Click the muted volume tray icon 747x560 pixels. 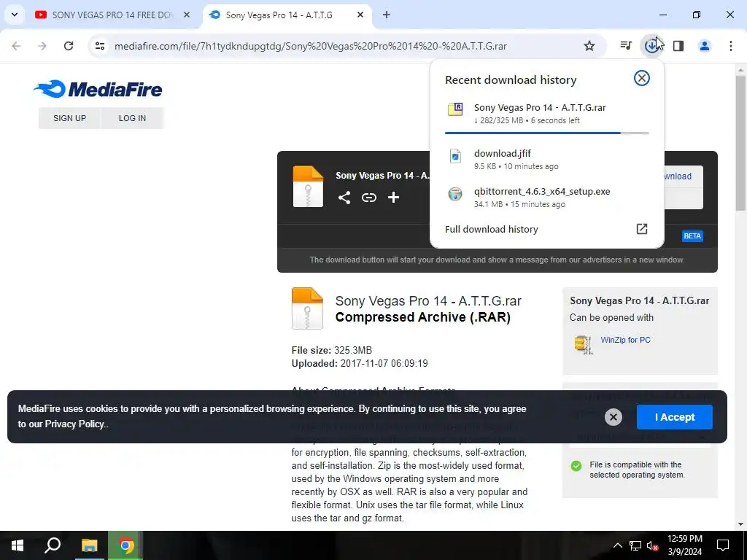653,545
